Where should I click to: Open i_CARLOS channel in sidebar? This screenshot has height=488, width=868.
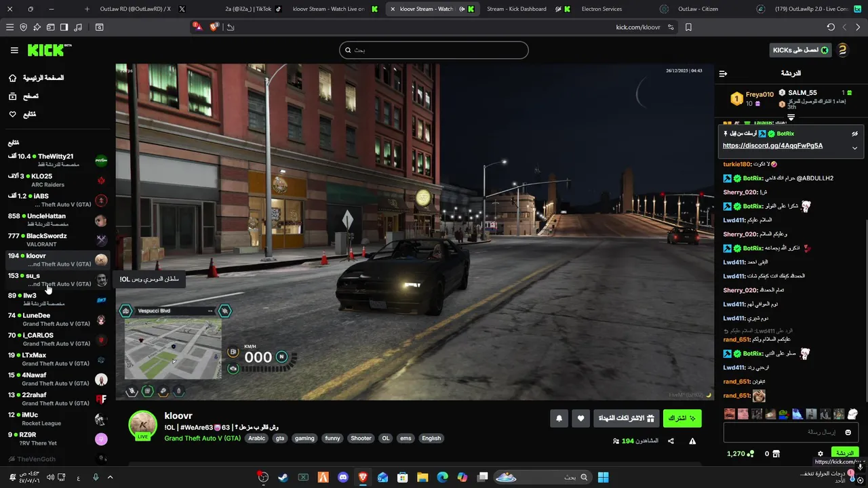(x=57, y=339)
